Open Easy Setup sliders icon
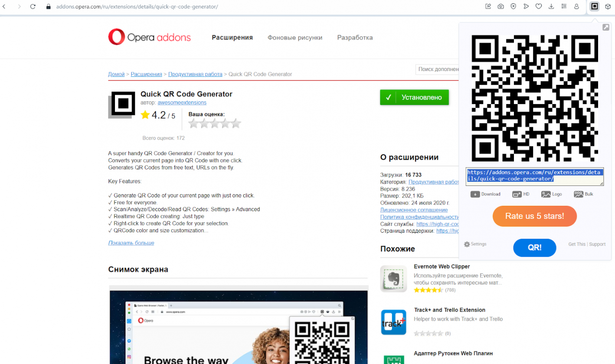The image size is (615, 364). tap(564, 6)
